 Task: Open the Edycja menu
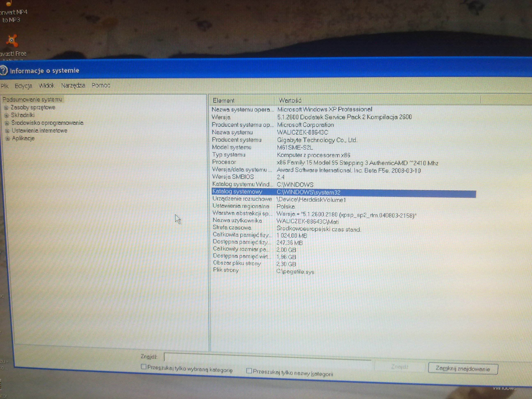[x=23, y=86]
